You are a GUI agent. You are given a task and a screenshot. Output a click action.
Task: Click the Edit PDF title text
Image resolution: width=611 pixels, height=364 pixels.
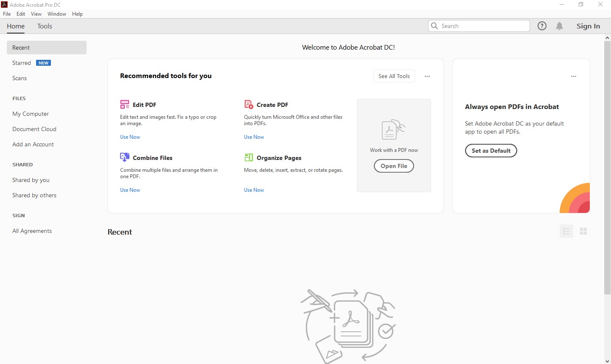coord(144,105)
